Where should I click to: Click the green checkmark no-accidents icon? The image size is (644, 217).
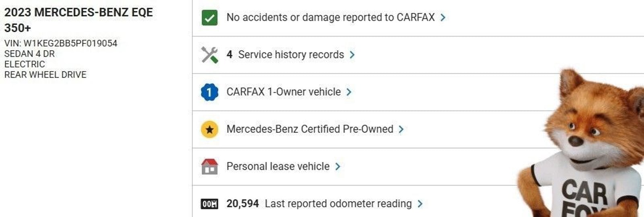(209, 18)
